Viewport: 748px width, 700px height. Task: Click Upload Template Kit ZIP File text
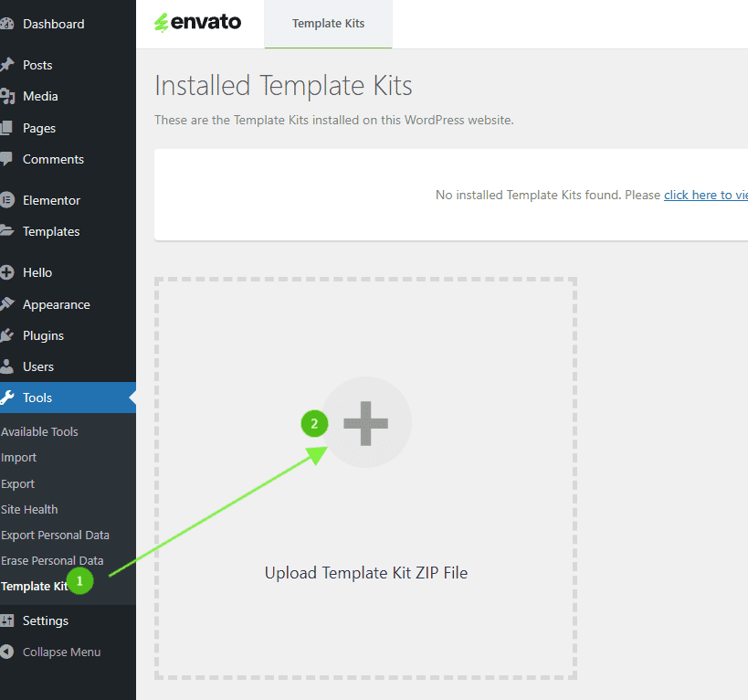click(x=365, y=573)
